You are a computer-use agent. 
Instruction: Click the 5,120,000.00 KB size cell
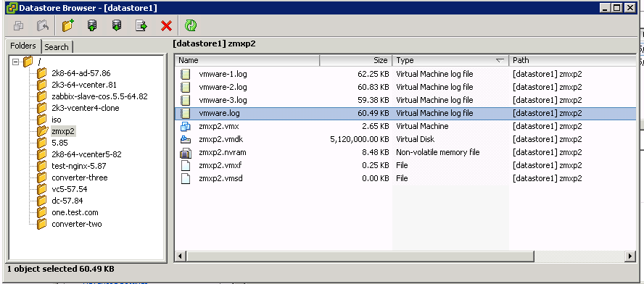point(360,140)
